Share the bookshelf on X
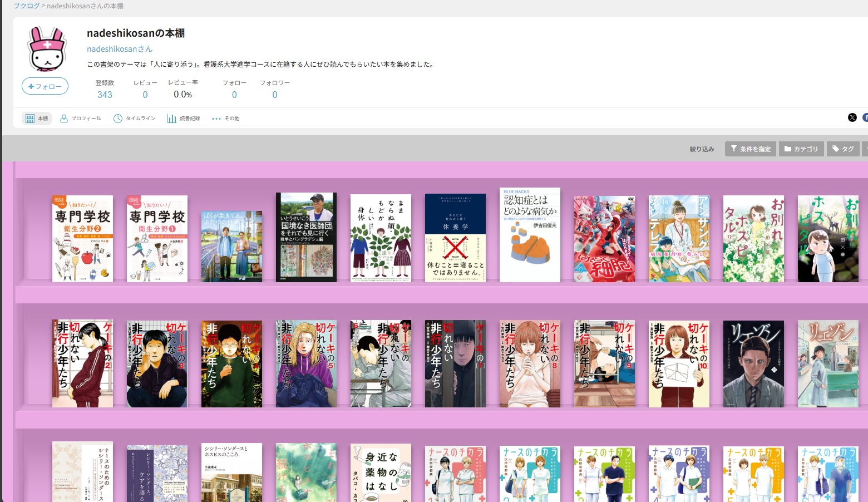The height and width of the screenshot is (502, 868). tap(852, 117)
